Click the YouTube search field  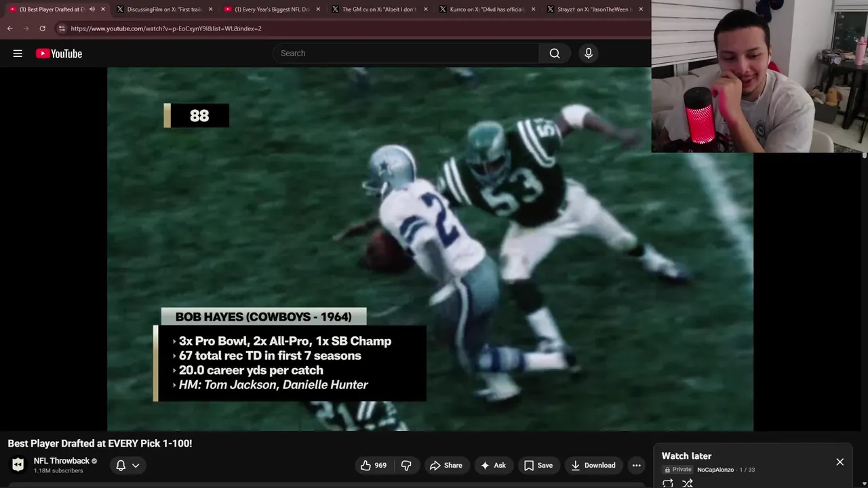coord(406,54)
